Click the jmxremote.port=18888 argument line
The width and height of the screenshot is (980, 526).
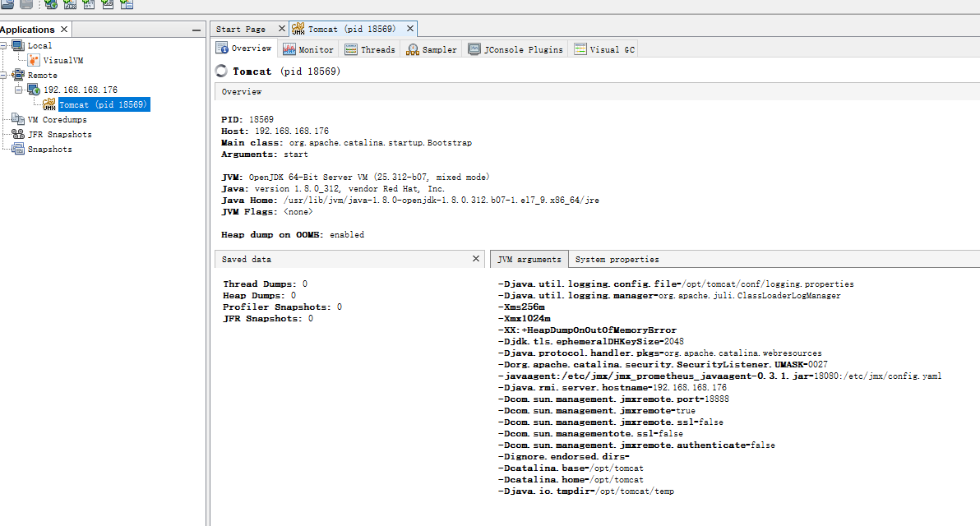(x=613, y=399)
